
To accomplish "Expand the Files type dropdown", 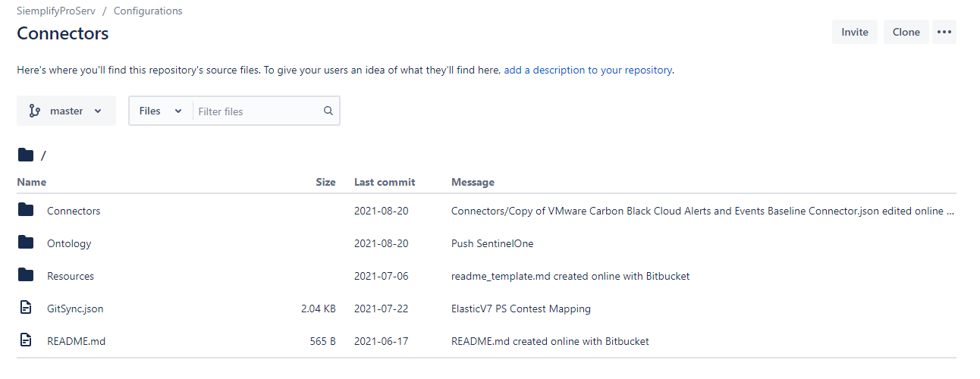I will [161, 111].
